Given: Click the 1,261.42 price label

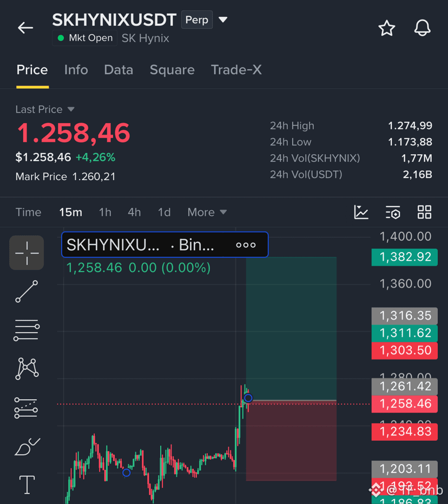Looking at the screenshot, I should pyautogui.click(x=405, y=387).
